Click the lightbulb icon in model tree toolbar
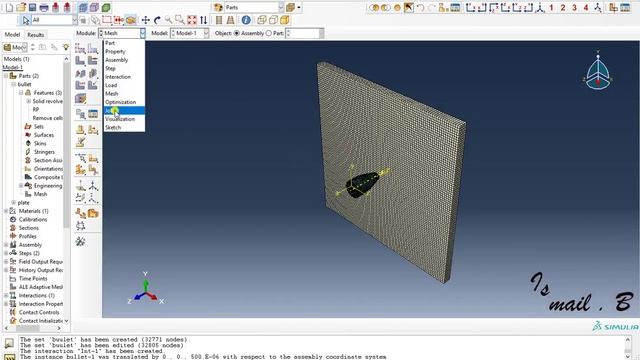The width and height of the screenshot is (640, 360). tap(66, 47)
